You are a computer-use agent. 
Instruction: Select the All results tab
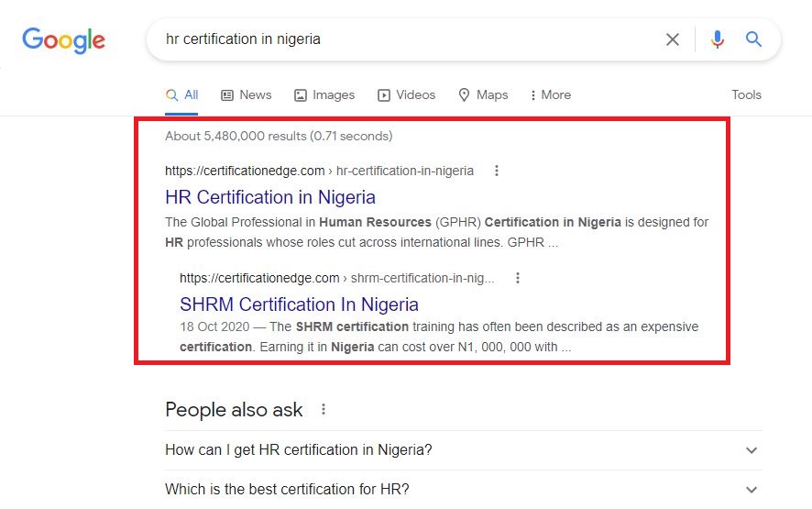[181, 94]
